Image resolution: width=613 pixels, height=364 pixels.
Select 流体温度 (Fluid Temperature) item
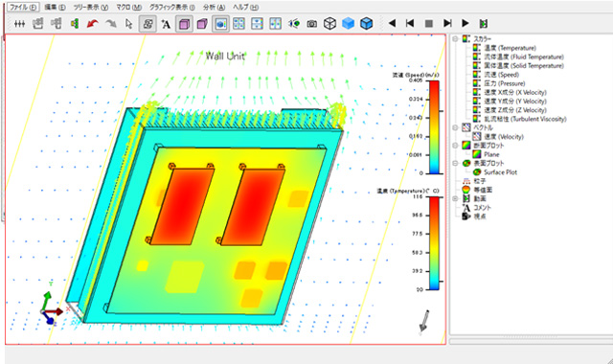[524, 57]
